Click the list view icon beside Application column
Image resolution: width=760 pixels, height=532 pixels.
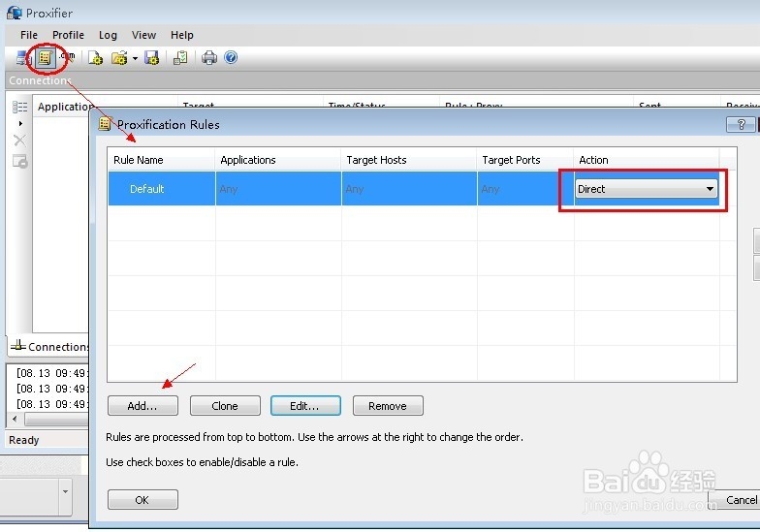pos(19,107)
